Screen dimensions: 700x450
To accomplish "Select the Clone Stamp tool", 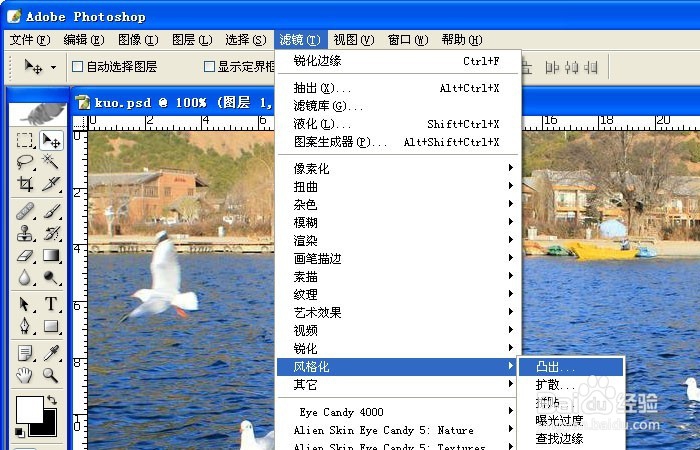I will click(25, 233).
